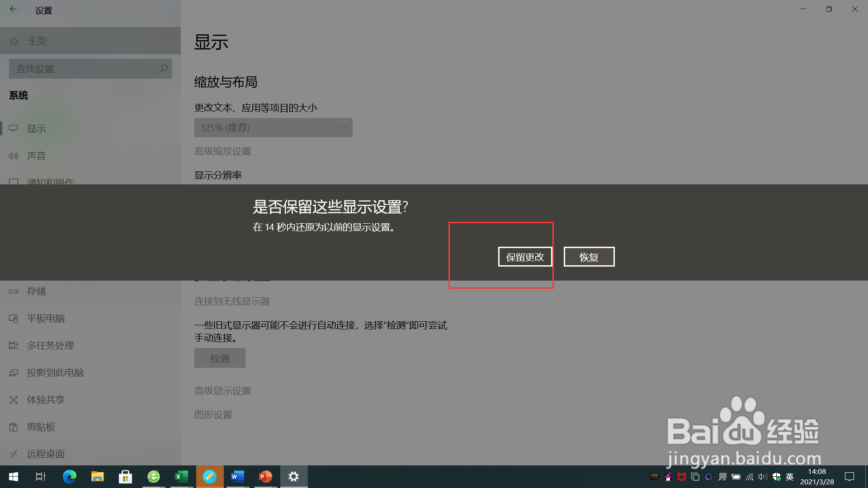Screen dimensions: 868x488
Task: Open 高级显示设置 link
Action: 222,391
